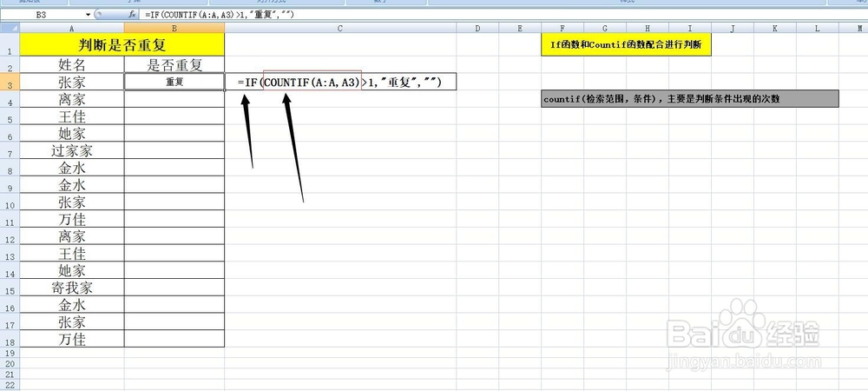Select 金水 in row 9
Viewport: 868px width, 391px height.
72,185
